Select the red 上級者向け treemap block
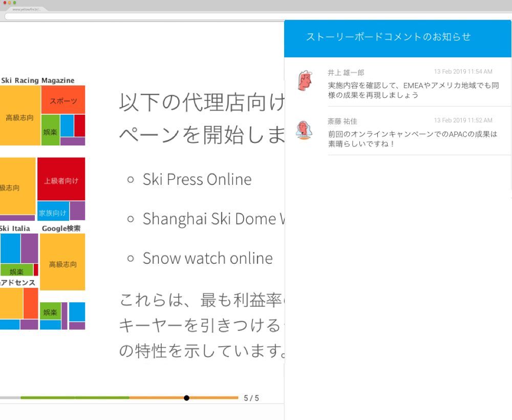Viewport: 512px width, 420px height. (x=61, y=180)
